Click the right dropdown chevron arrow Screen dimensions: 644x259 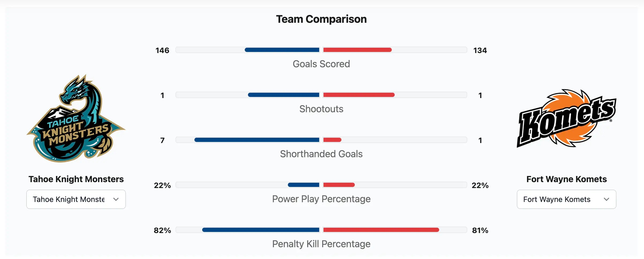coord(607,199)
